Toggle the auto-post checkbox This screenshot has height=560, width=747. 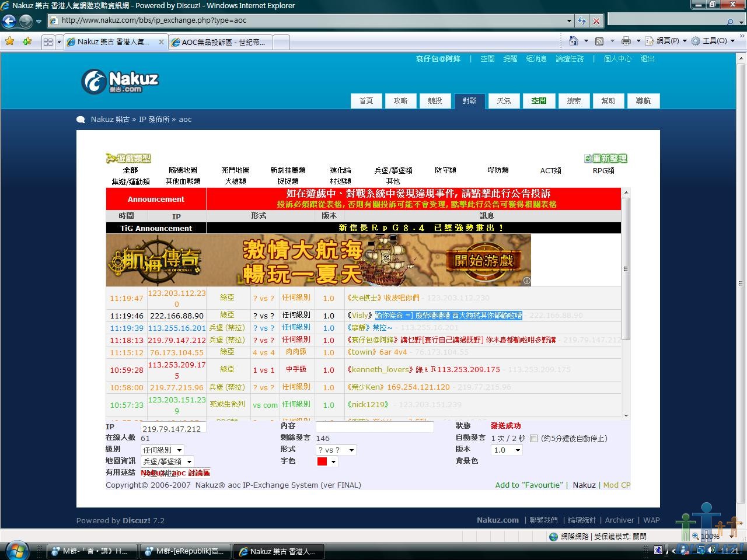(533, 438)
